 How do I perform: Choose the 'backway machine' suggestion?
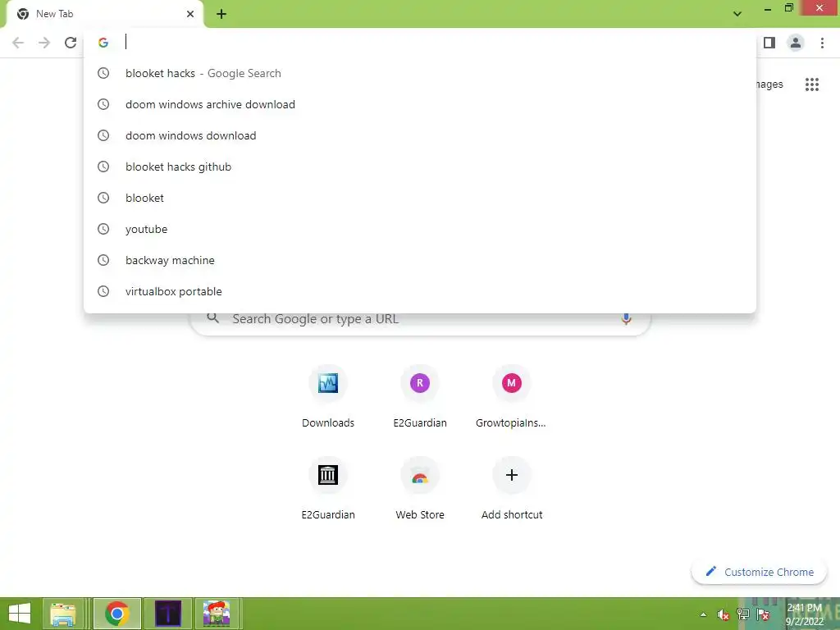pyautogui.click(x=420, y=260)
